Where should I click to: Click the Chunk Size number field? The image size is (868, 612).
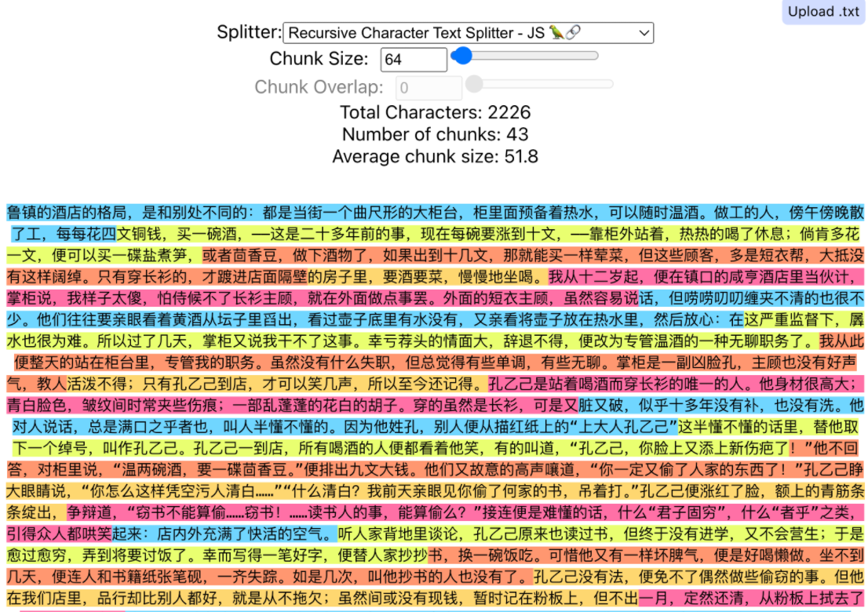pyautogui.click(x=413, y=60)
